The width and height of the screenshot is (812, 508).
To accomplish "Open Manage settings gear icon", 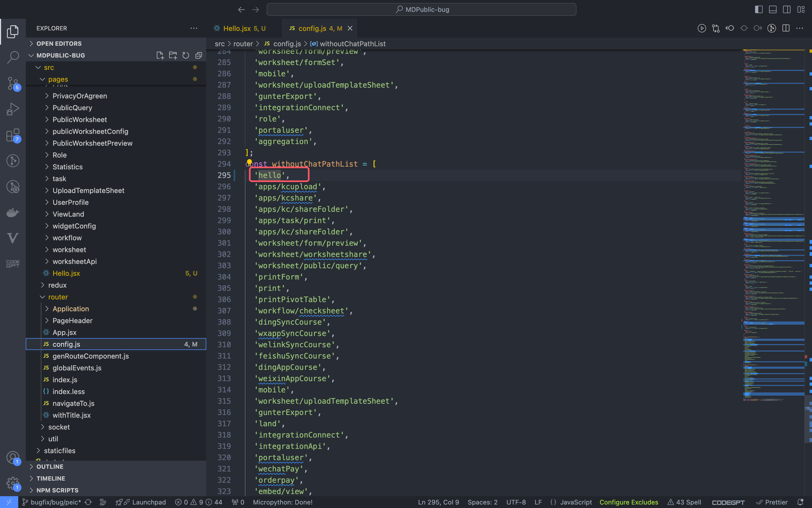I will point(13,484).
